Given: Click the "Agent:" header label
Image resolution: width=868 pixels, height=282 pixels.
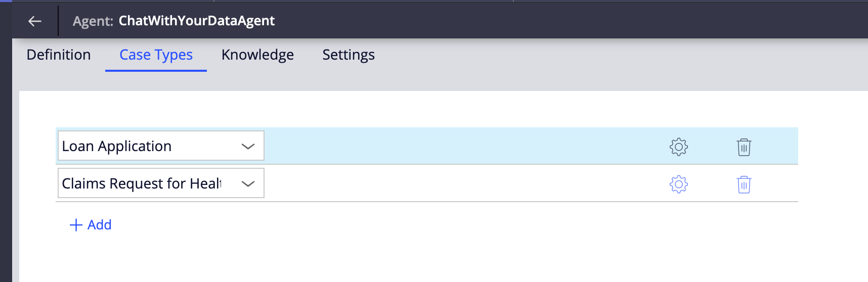Looking at the screenshot, I should (93, 21).
